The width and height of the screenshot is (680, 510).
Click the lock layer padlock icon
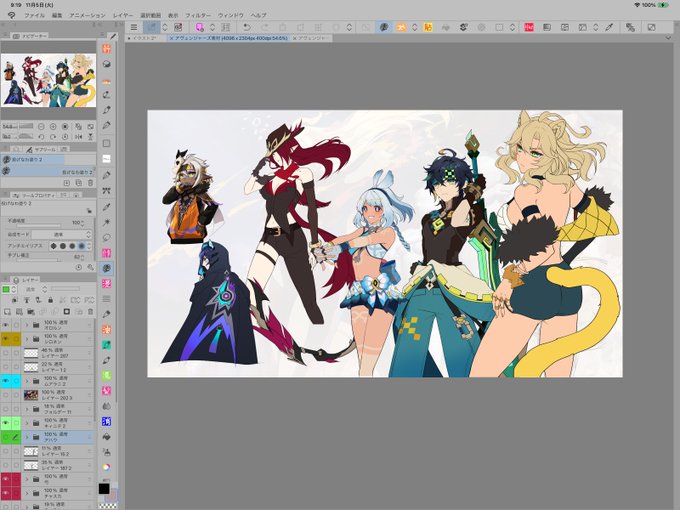click(50, 300)
